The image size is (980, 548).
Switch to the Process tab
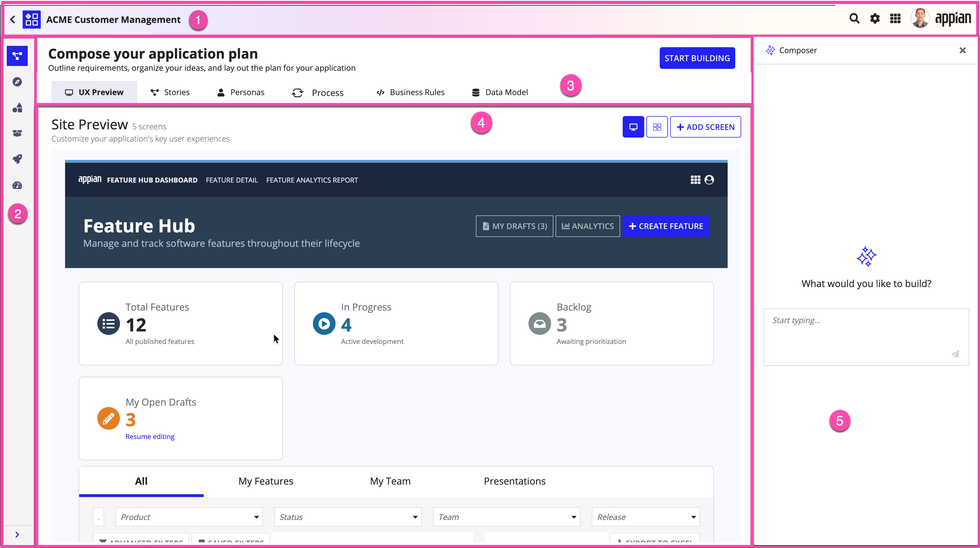point(318,93)
